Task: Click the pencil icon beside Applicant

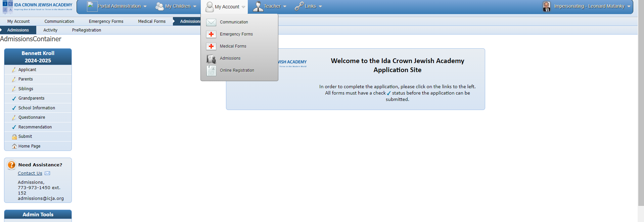Action: 14,70
